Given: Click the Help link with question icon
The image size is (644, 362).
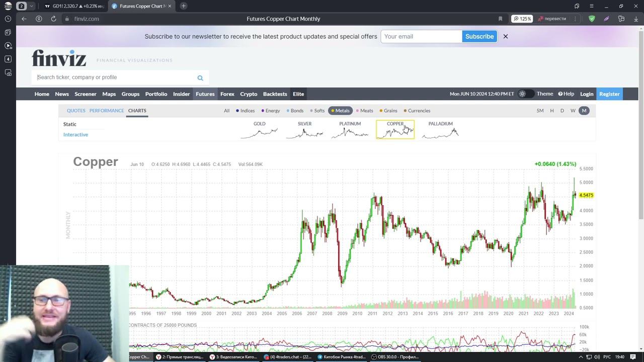Looking at the screenshot, I should coord(566,94).
